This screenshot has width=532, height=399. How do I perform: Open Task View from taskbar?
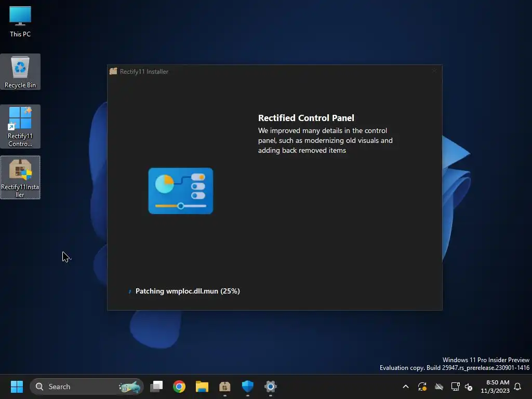[x=156, y=387]
